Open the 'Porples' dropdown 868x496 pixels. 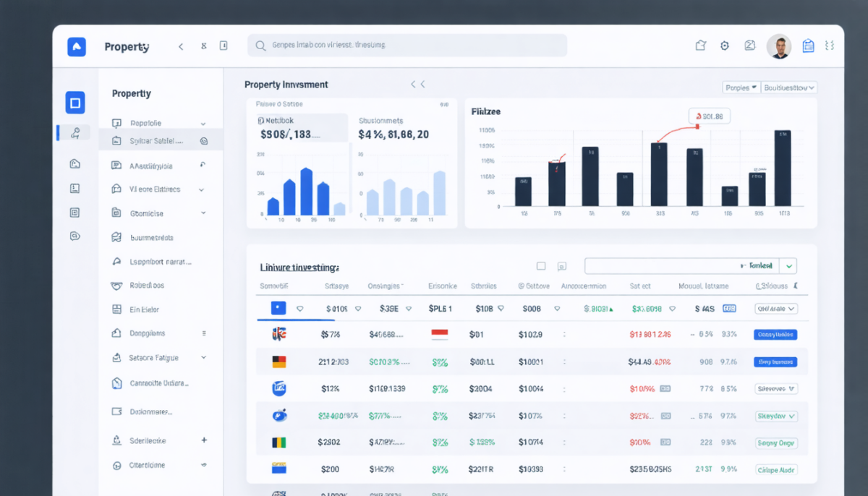pos(741,87)
